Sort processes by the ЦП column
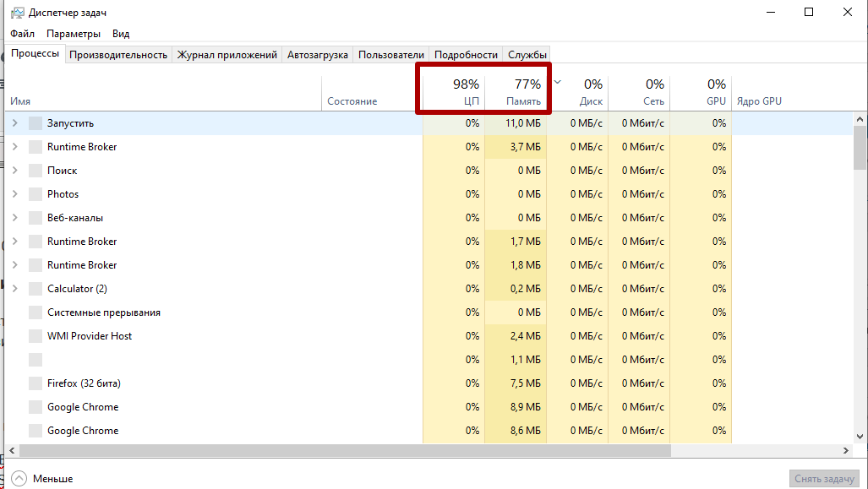 click(x=455, y=92)
